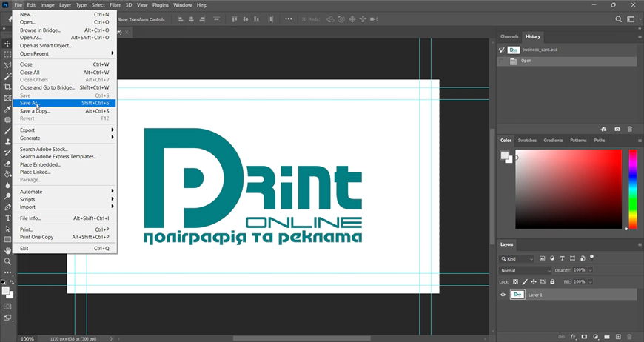Toggle filter for type layers
Viewport: 644px width, 342px height.
tap(563, 258)
